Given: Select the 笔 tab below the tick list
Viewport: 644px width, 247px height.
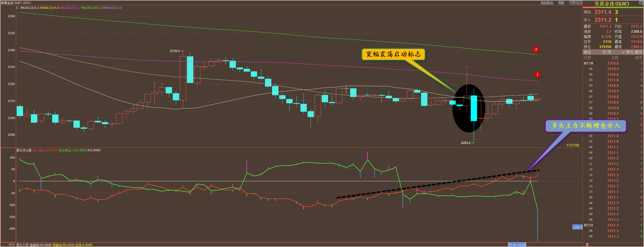Looking at the screenshot, I should click(587, 244).
